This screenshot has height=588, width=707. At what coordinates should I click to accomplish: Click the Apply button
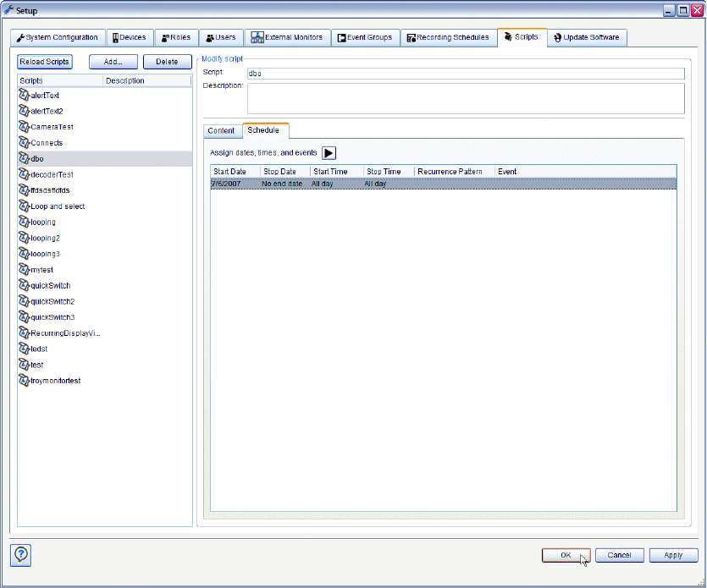(673, 555)
